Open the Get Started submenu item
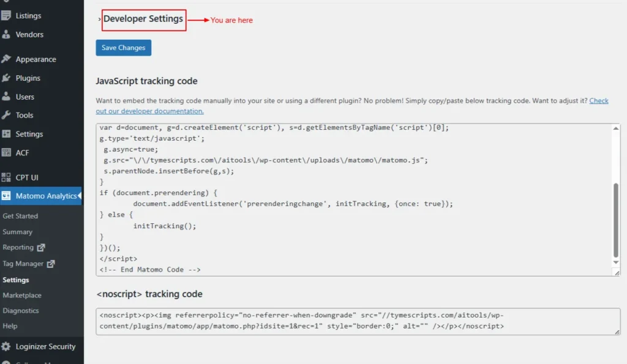This screenshot has width=627, height=364. point(20,216)
